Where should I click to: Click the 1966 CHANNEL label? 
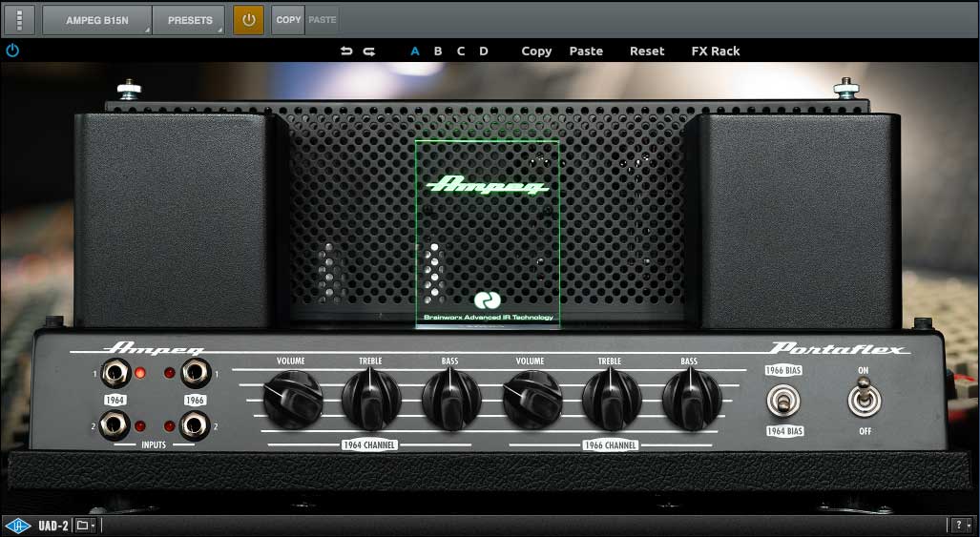pos(611,445)
